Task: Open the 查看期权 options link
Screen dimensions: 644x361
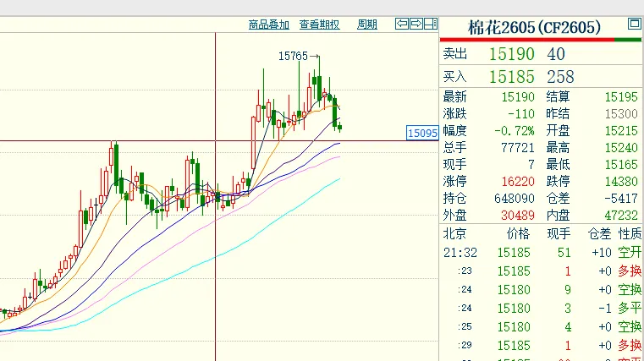Action: [x=319, y=25]
